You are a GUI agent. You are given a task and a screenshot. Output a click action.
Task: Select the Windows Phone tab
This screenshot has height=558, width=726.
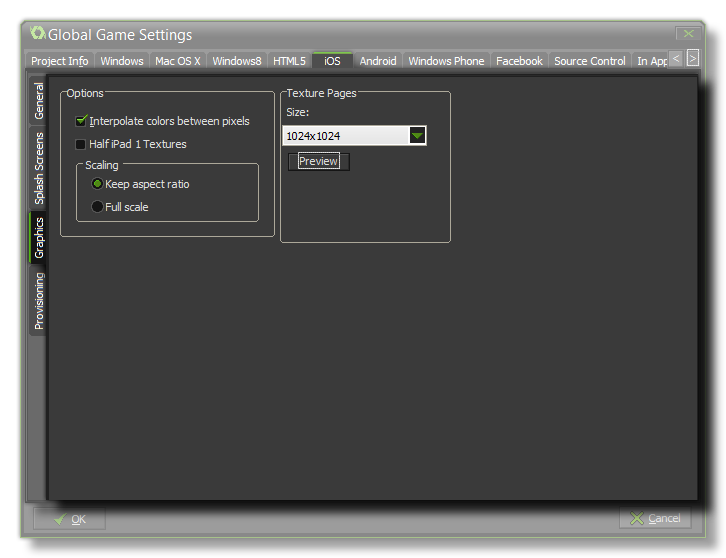click(446, 61)
